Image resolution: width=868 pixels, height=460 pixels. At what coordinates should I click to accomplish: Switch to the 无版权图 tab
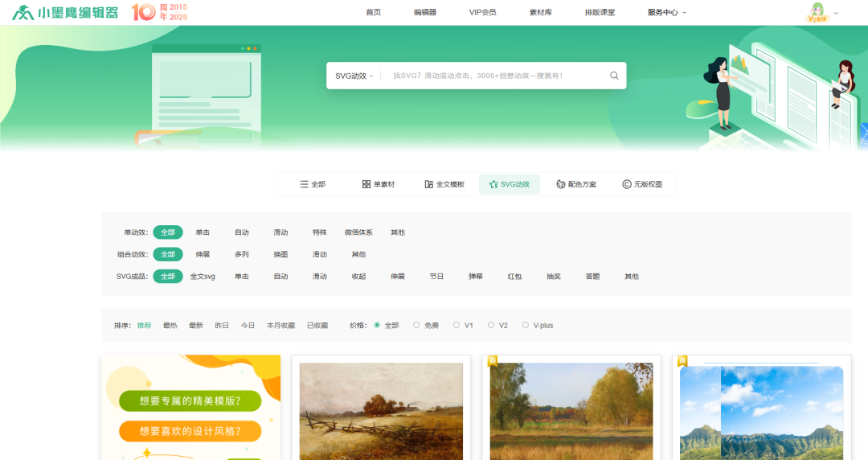[642, 184]
